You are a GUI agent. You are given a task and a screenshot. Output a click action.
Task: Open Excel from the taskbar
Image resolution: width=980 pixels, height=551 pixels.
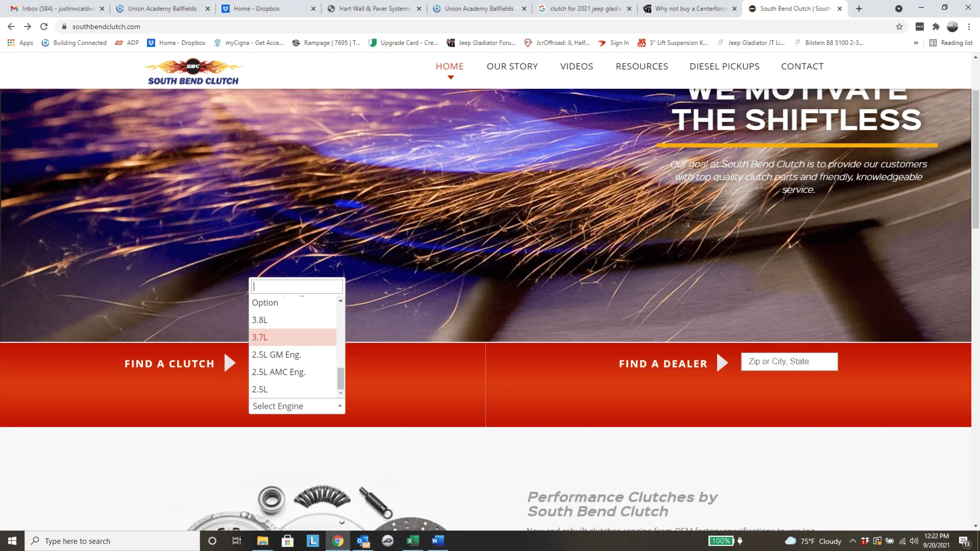tap(413, 541)
